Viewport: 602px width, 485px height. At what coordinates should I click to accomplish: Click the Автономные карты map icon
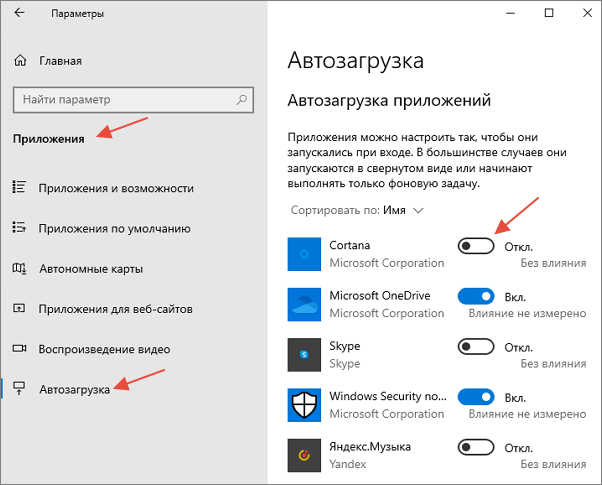click(x=19, y=268)
